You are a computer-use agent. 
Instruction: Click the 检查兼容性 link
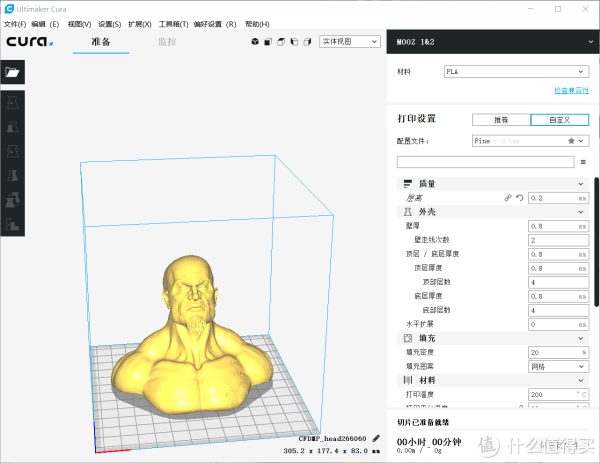click(571, 90)
